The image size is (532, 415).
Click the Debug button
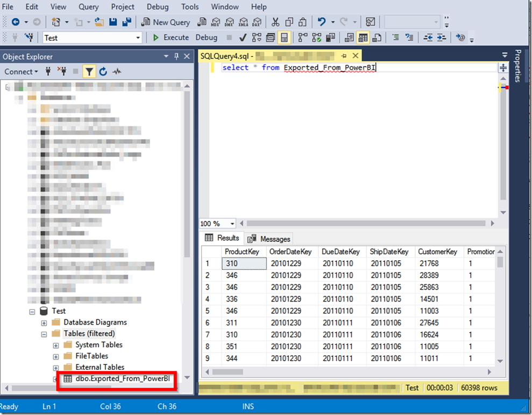pyautogui.click(x=206, y=37)
